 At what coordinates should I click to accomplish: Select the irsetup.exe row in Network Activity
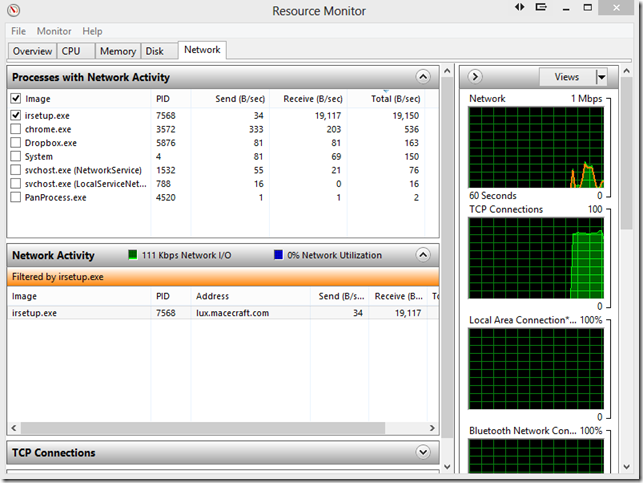click(x=223, y=313)
